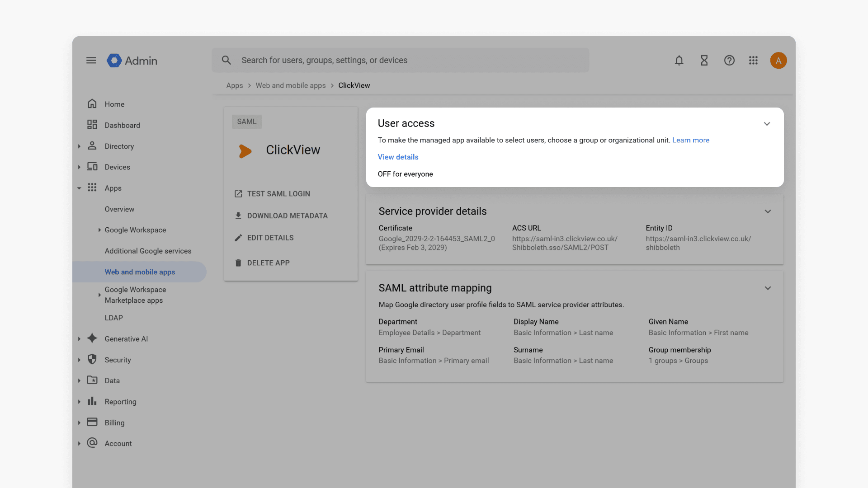Click the Dashboard icon in sidebar

point(92,125)
